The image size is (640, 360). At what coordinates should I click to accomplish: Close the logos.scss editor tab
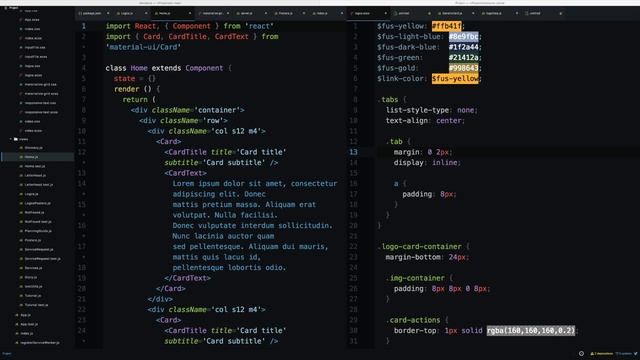[385, 13]
